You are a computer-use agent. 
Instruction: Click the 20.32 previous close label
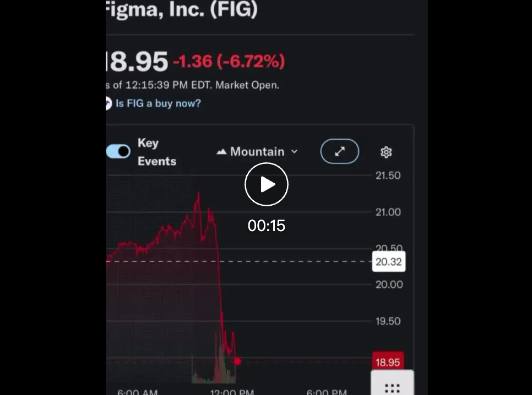[x=389, y=262]
